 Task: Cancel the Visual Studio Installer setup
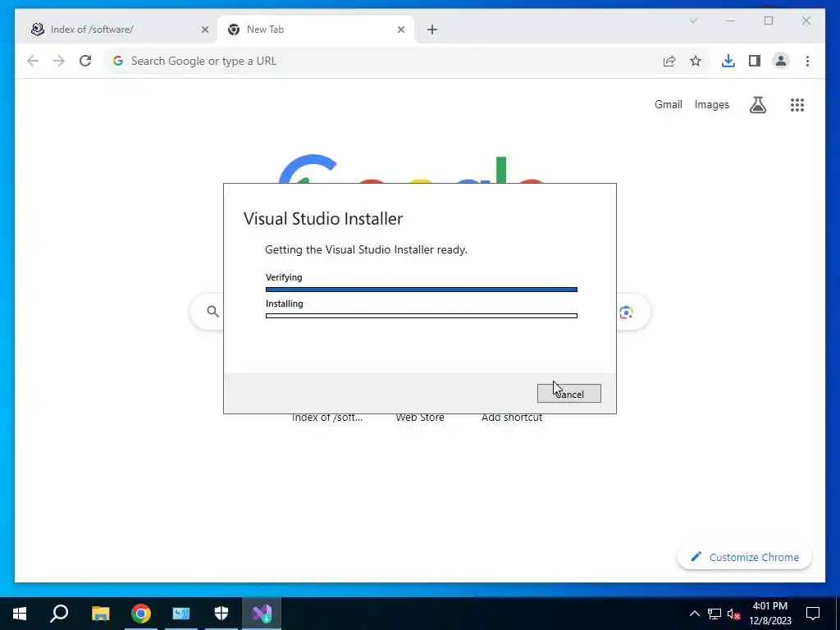click(569, 394)
